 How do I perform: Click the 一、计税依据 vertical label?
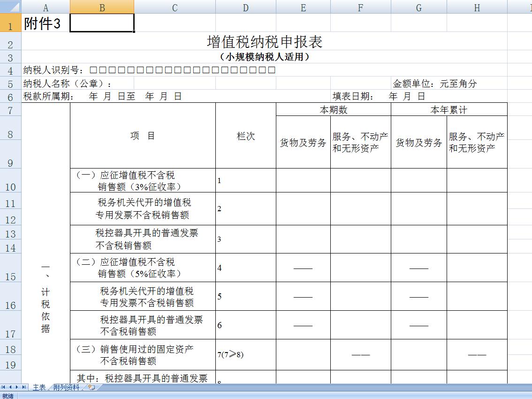tap(46, 299)
